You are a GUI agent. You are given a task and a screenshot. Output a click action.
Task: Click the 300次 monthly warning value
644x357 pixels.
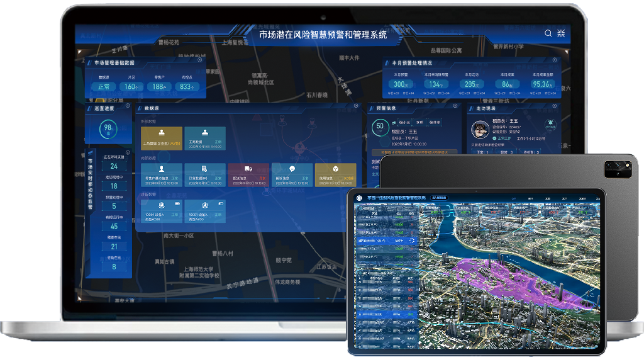(x=400, y=84)
